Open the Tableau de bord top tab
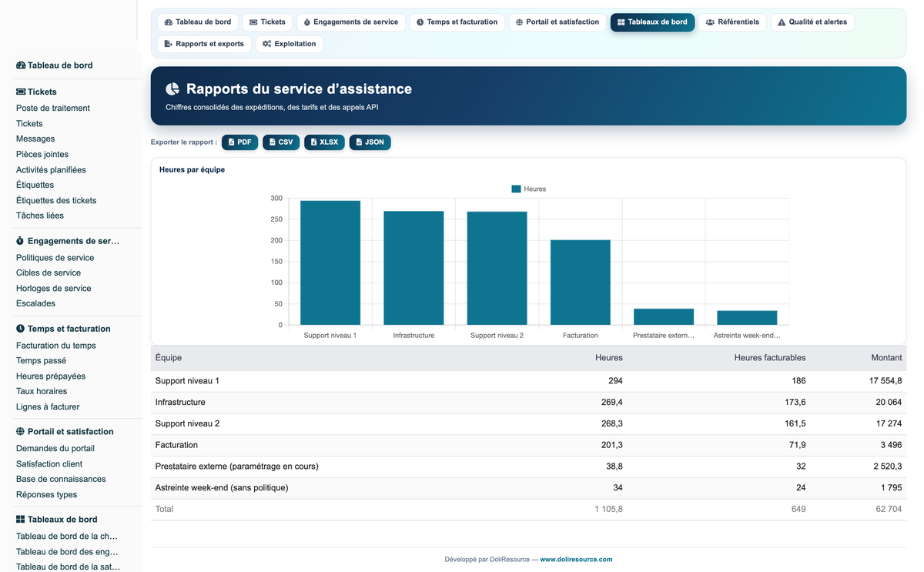924x572 pixels. 198,22
